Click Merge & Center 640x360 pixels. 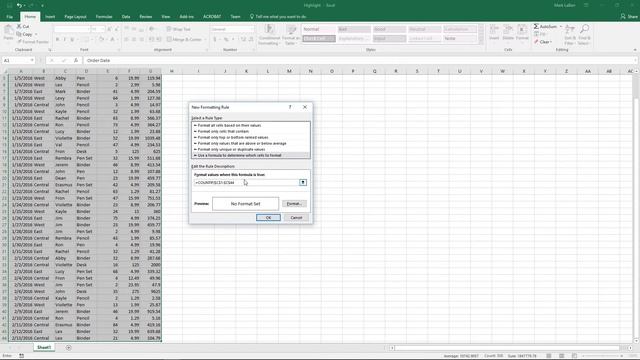pos(184,40)
